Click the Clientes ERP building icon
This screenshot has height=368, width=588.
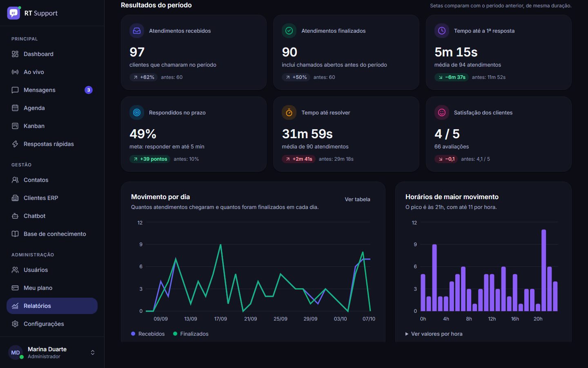[15, 198]
